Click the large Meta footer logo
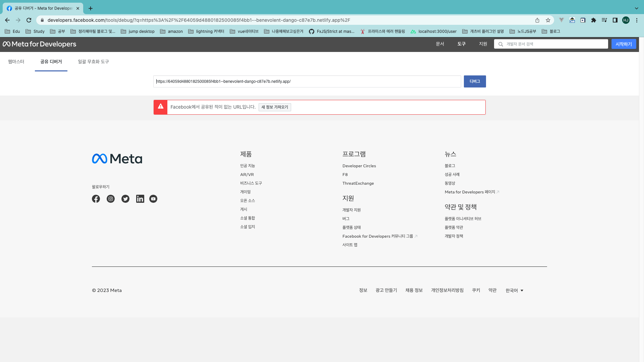 click(x=117, y=159)
